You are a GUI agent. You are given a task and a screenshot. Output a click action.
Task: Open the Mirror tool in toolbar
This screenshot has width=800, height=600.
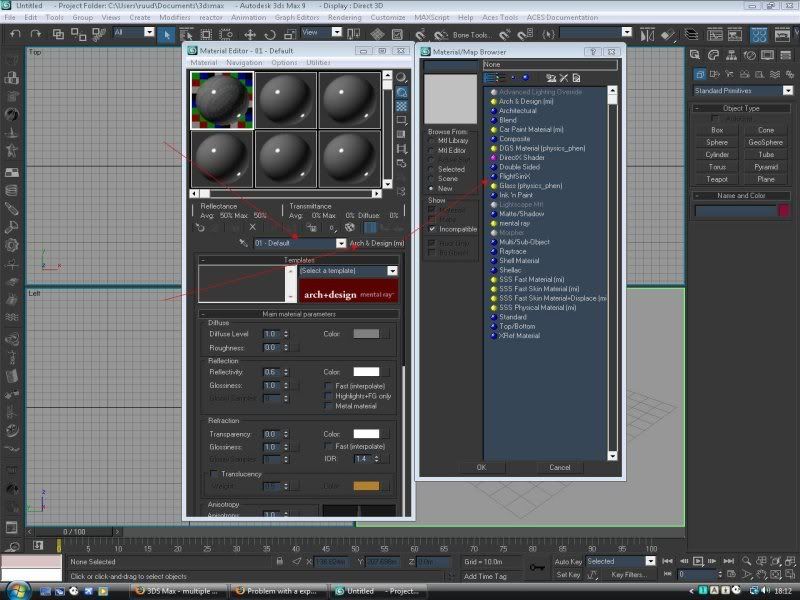pos(647,35)
